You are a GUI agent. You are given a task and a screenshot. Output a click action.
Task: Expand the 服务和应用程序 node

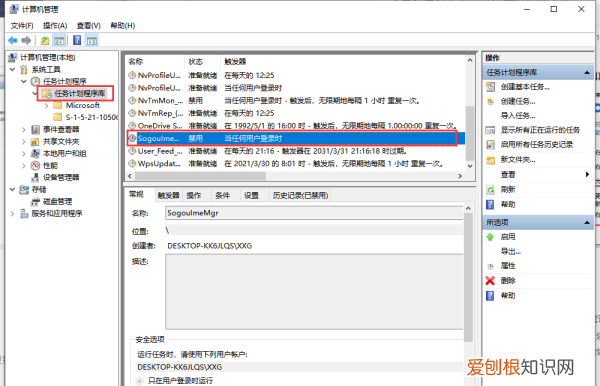[x=13, y=213]
